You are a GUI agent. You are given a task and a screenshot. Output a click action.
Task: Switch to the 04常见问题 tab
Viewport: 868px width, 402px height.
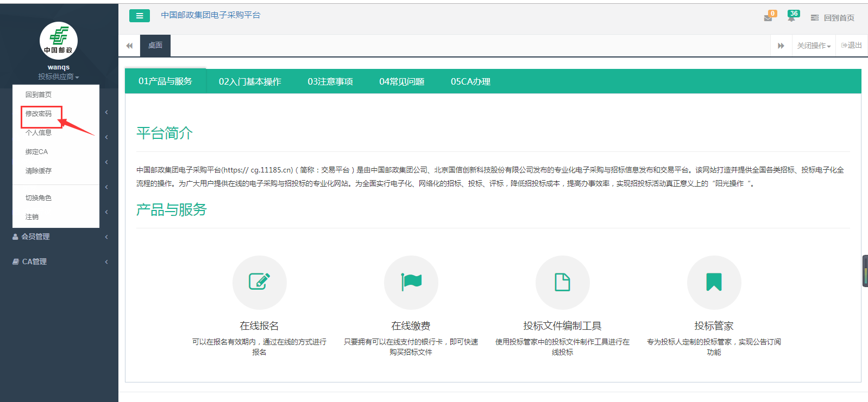[x=402, y=81]
